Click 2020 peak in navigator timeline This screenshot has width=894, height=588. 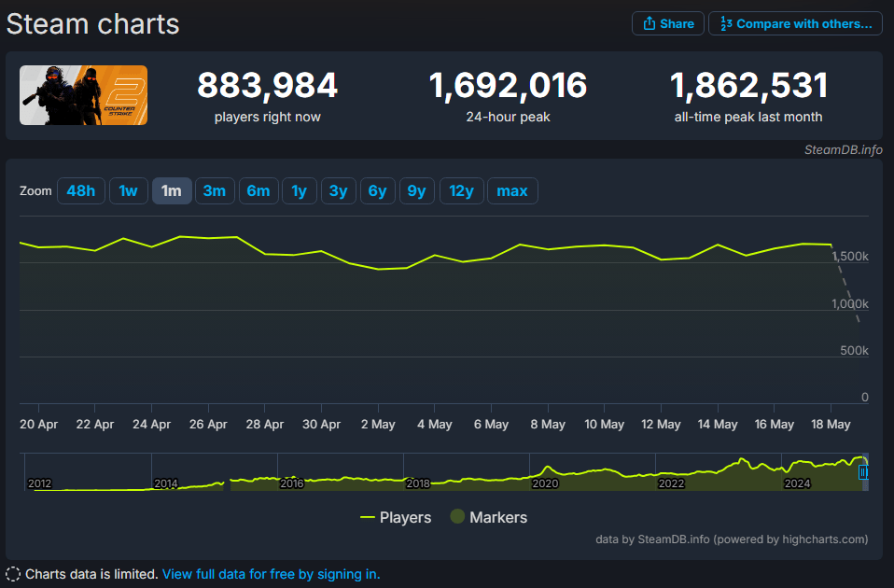548,469
